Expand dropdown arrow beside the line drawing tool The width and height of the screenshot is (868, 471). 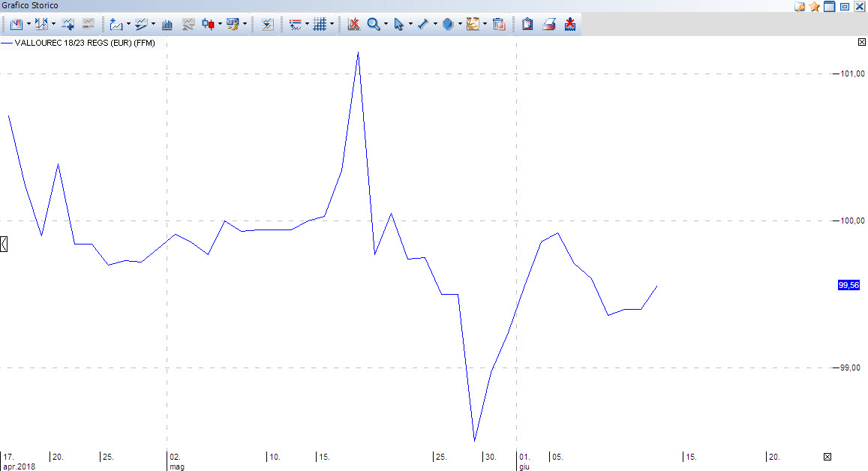pos(435,24)
